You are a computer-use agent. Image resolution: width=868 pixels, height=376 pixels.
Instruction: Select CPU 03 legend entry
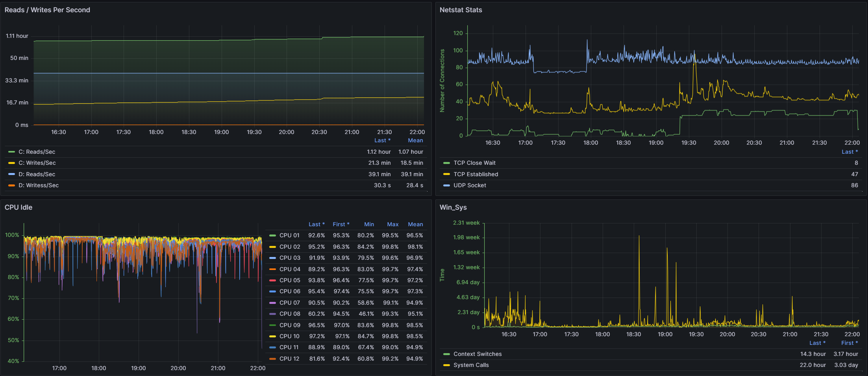coord(290,258)
